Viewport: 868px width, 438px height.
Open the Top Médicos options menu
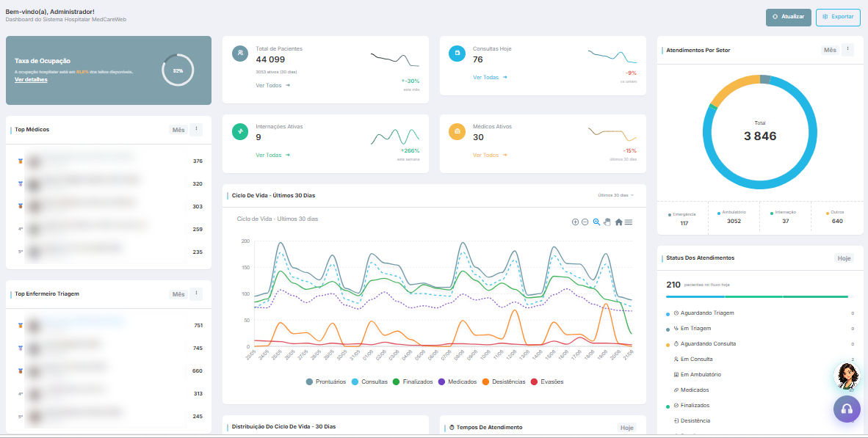pyautogui.click(x=196, y=129)
